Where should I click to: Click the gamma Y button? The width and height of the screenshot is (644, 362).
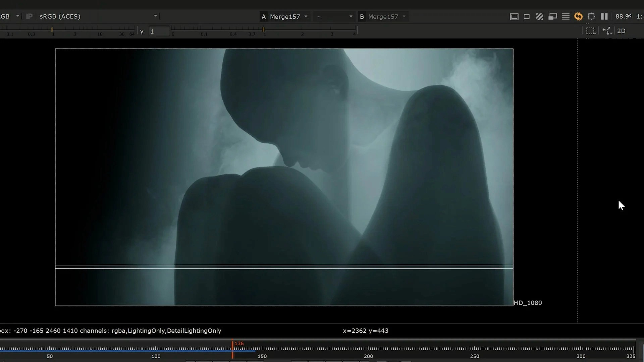tap(142, 32)
